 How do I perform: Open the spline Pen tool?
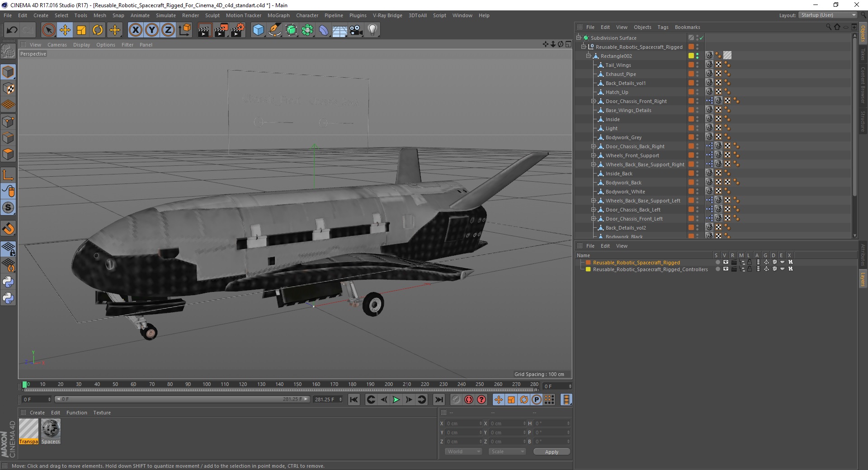(275, 30)
